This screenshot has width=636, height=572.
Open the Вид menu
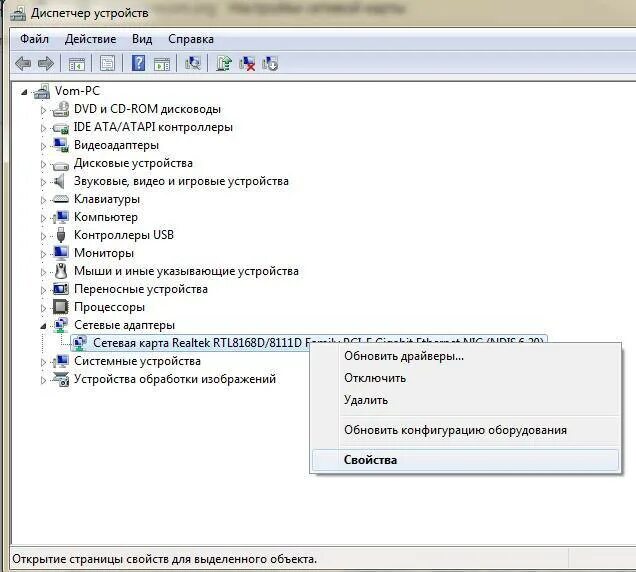(142, 39)
